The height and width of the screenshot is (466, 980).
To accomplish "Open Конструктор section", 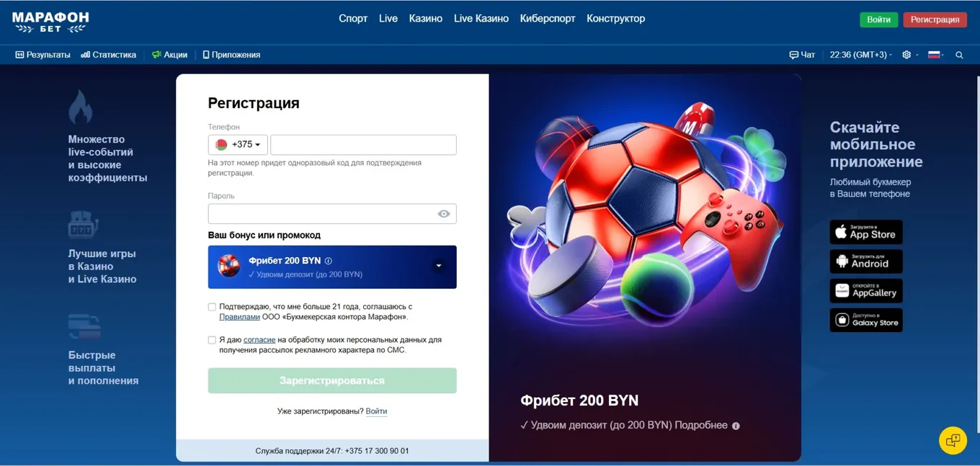I will 616,19.
